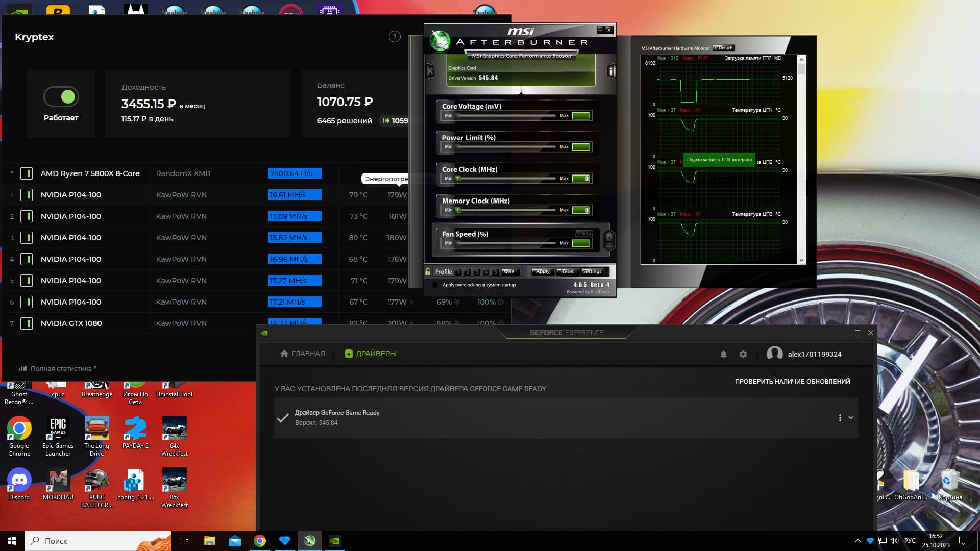Click the Core Clock slider track
This screenshot has width=980, height=551.
point(506,179)
